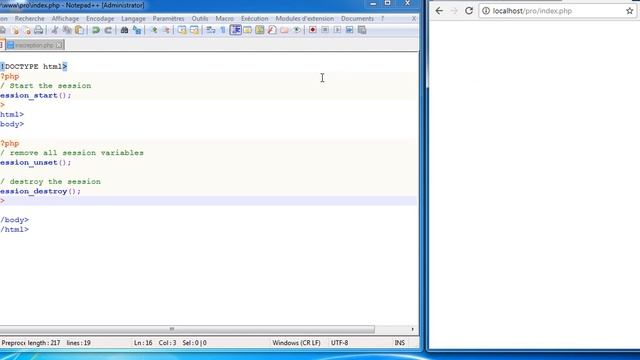Open Folder as Workspace icon

click(x=284, y=30)
